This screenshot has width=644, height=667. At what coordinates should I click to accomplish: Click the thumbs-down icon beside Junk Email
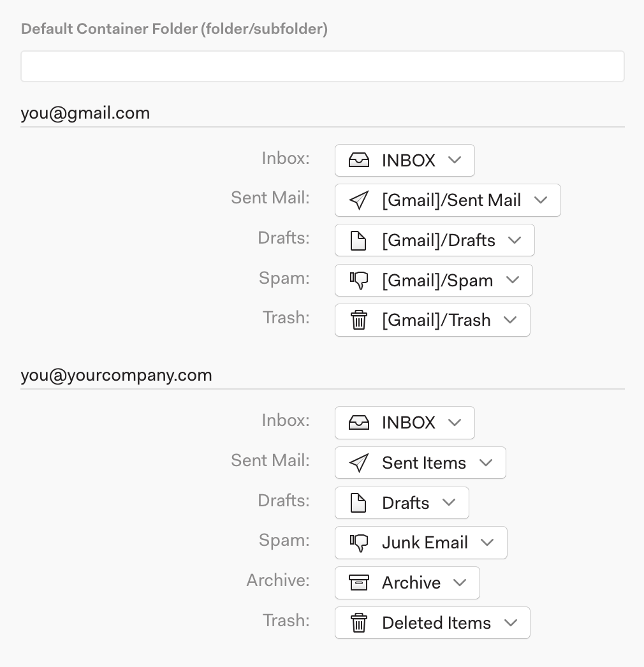click(358, 543)
